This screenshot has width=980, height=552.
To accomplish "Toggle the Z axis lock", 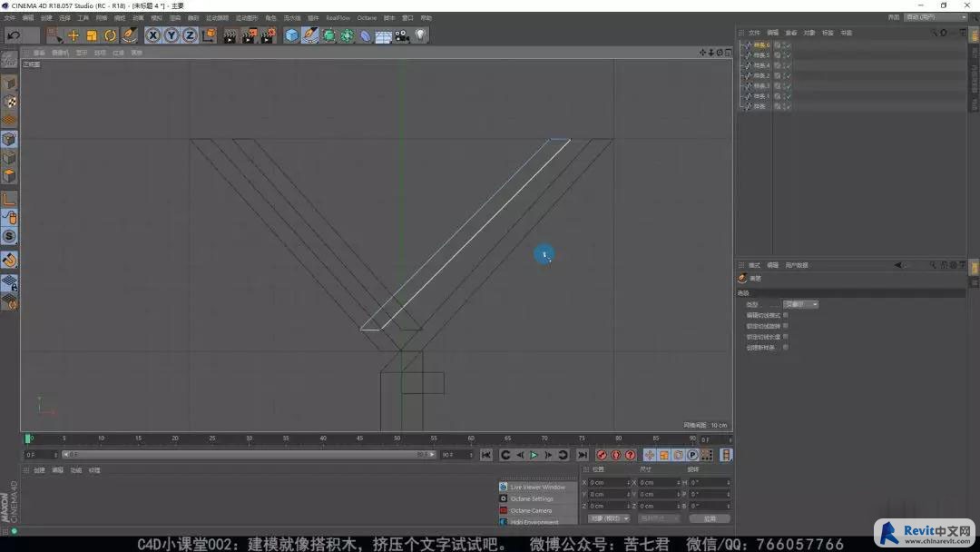I will point(190,35).
